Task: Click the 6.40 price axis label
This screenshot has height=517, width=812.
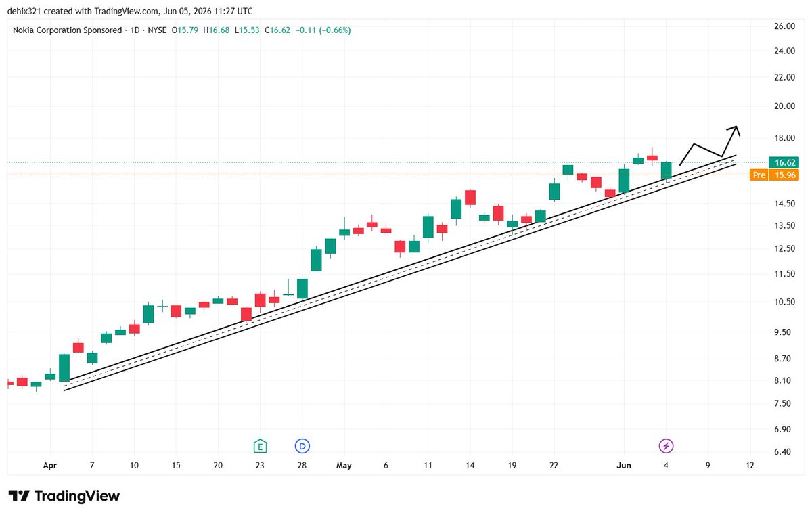Action: (784, 452)
